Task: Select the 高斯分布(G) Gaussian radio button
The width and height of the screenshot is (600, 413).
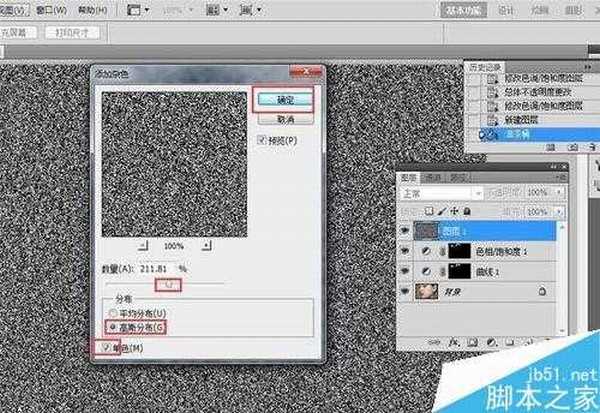Action: coord(112,327)
